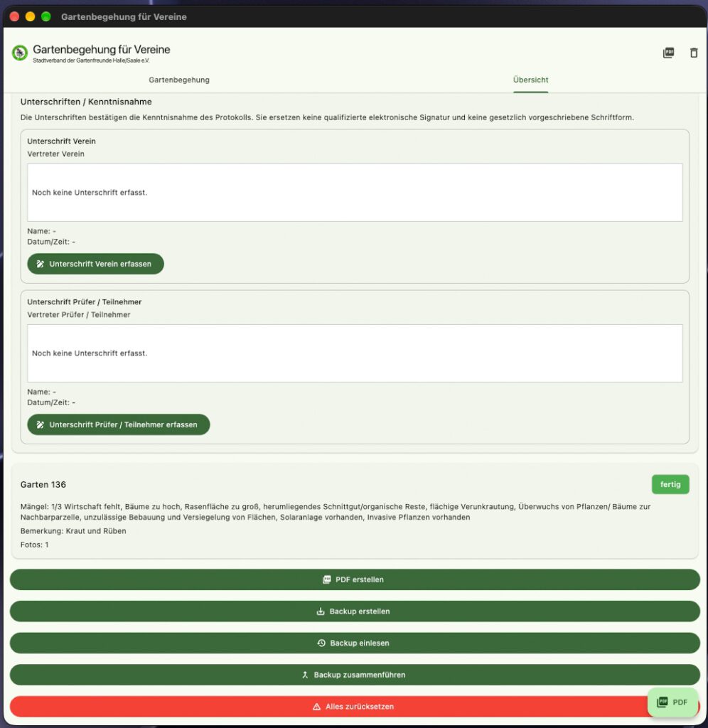Click the yellow macOS minimize window button
Screen dimensions: 708x728
point(30,17)
